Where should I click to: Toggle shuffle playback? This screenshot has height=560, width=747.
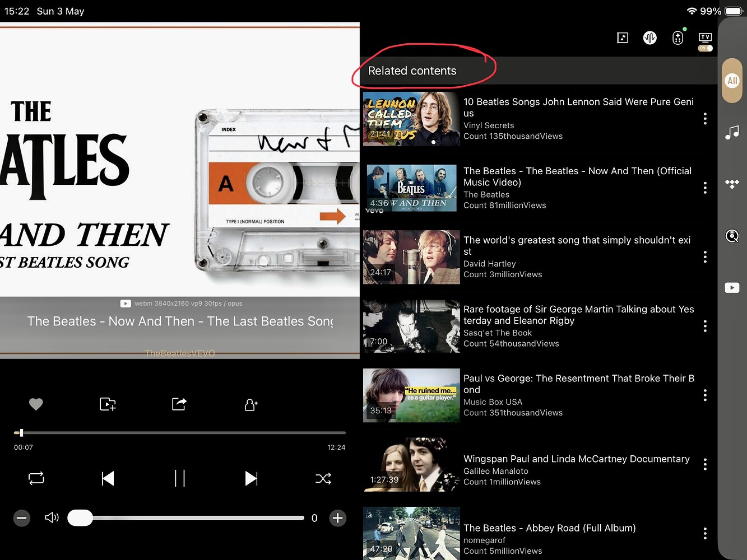tap(323, 478)
